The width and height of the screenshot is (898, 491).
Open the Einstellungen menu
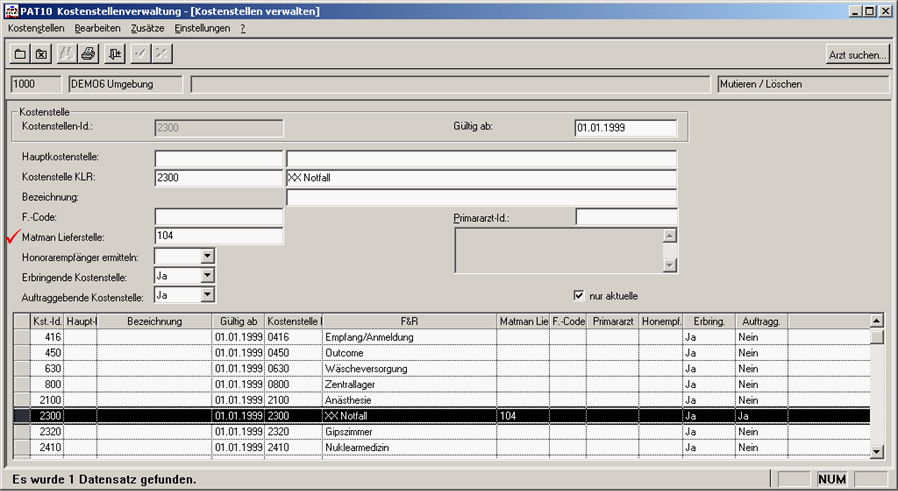point(202,29)
